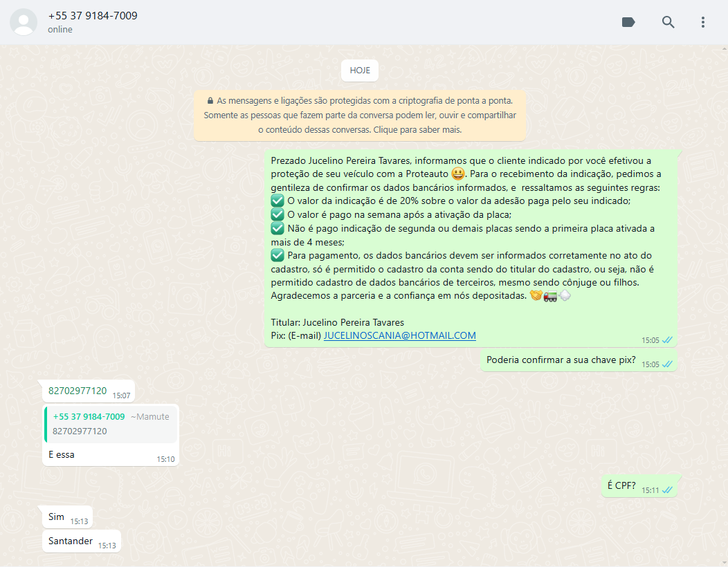Click the first green check mark emoji

(x=277, y=201)
